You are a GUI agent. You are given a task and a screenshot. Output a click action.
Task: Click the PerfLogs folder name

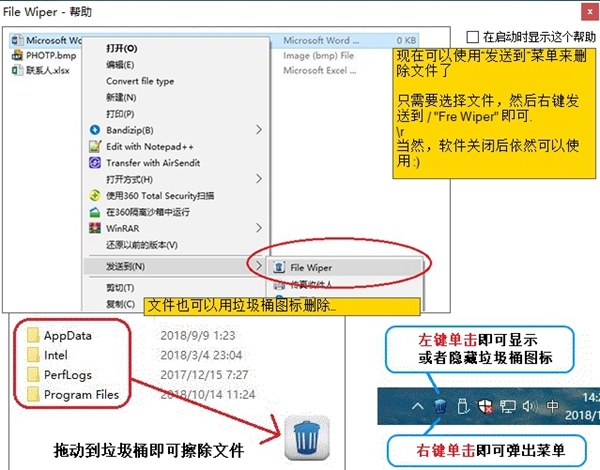click(x=68, y=375)
